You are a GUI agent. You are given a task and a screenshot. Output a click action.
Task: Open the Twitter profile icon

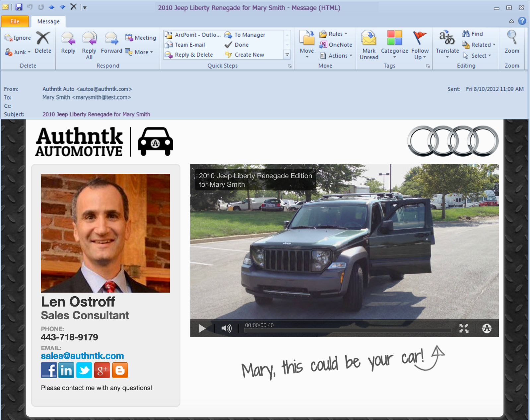(84, 370)
